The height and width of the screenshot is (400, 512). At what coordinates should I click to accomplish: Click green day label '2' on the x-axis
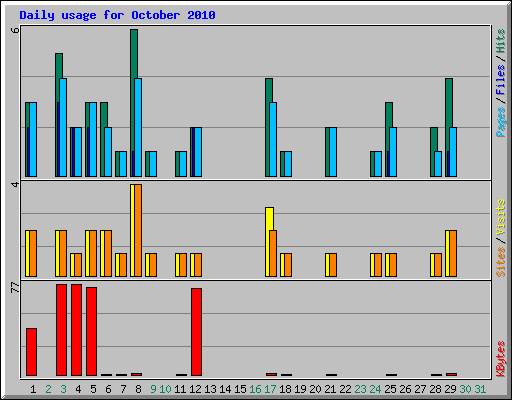48,389
